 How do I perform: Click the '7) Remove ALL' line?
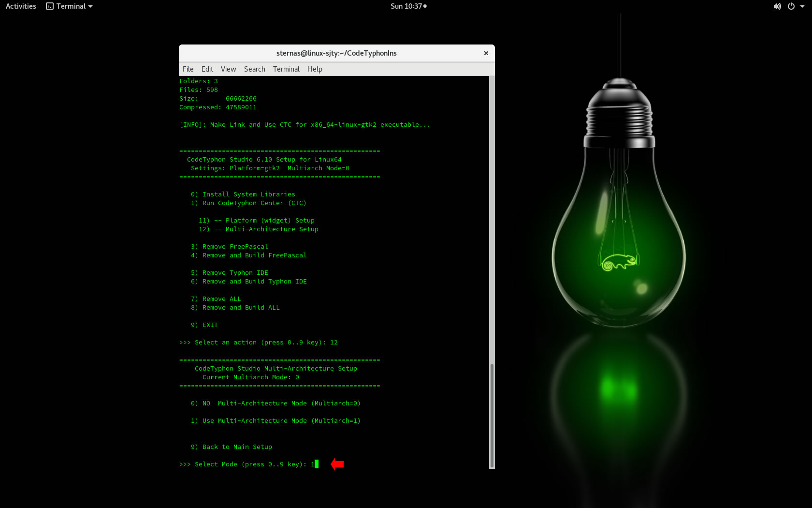click(x=216, y=299)
